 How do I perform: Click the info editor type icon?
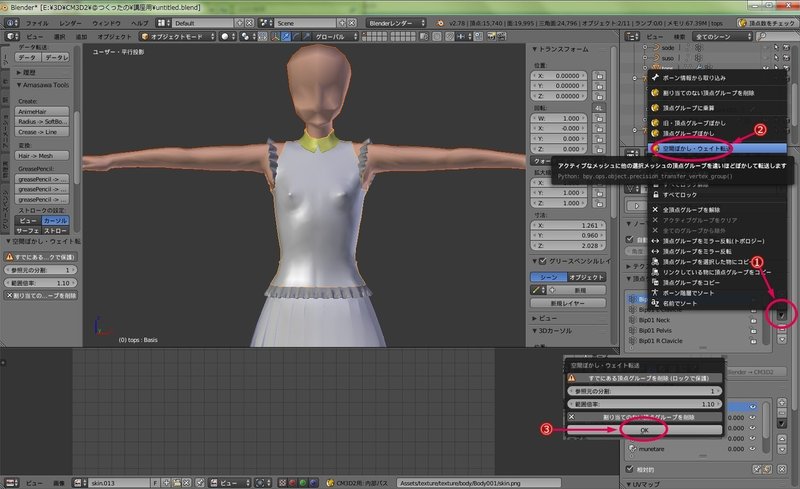coord(12,23)
